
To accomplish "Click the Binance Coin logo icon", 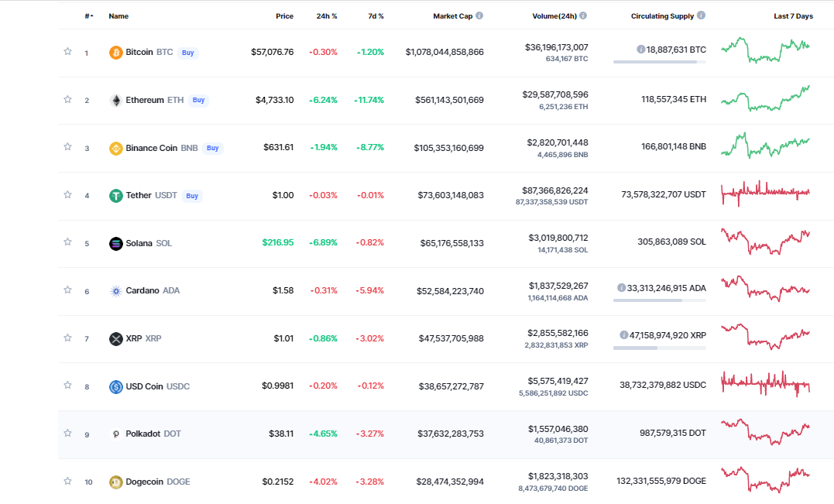I will 116,148.
